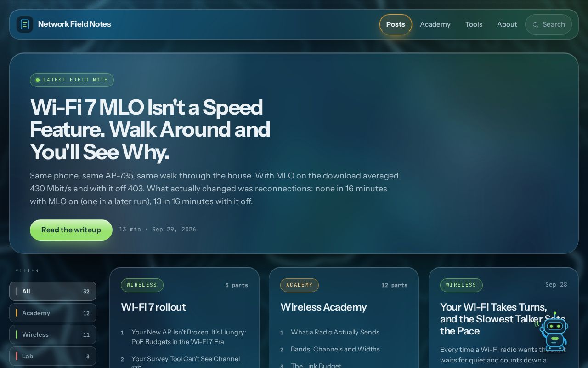588x368 pixels.
Task: Click the Latest Field Note badge
Action: 72,80
